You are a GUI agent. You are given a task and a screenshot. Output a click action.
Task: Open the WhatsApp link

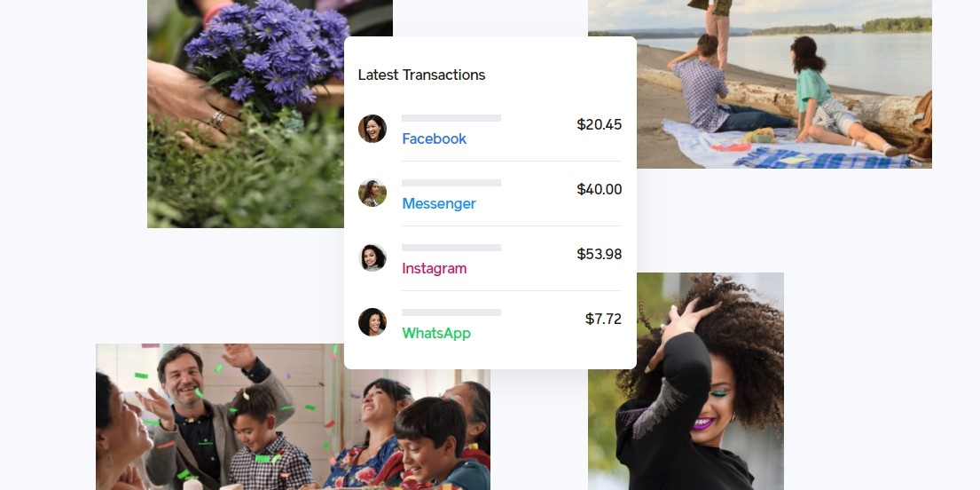pyautogui.click(x=436, y=334)
